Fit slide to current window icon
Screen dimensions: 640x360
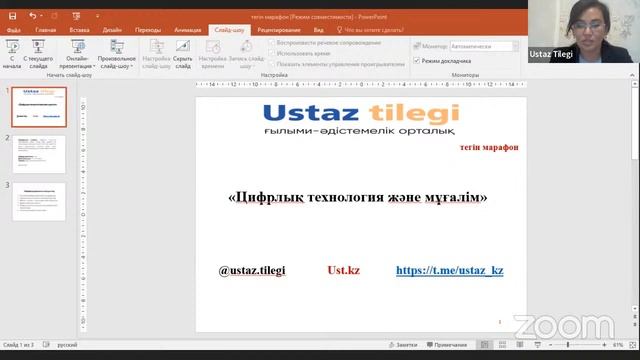pyautogui.click(x=633, y=345)
